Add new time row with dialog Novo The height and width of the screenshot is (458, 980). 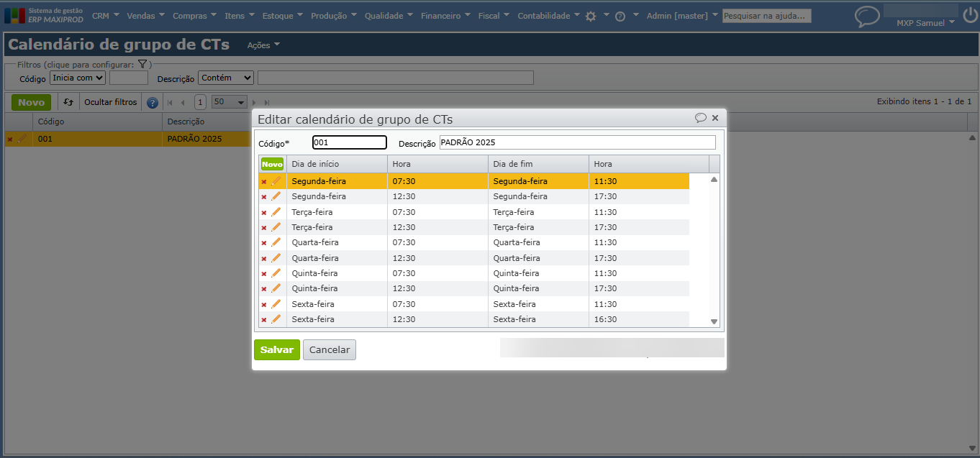(x=272, y=164)
